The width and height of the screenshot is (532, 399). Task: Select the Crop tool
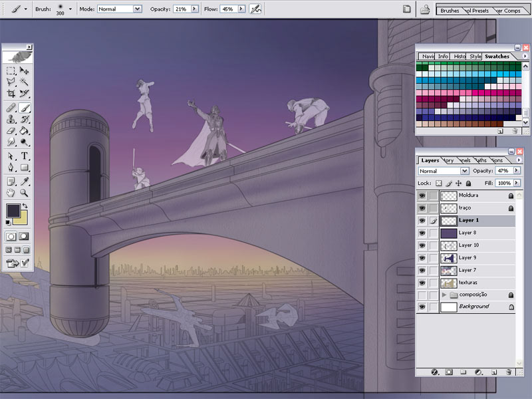point(11,93)
